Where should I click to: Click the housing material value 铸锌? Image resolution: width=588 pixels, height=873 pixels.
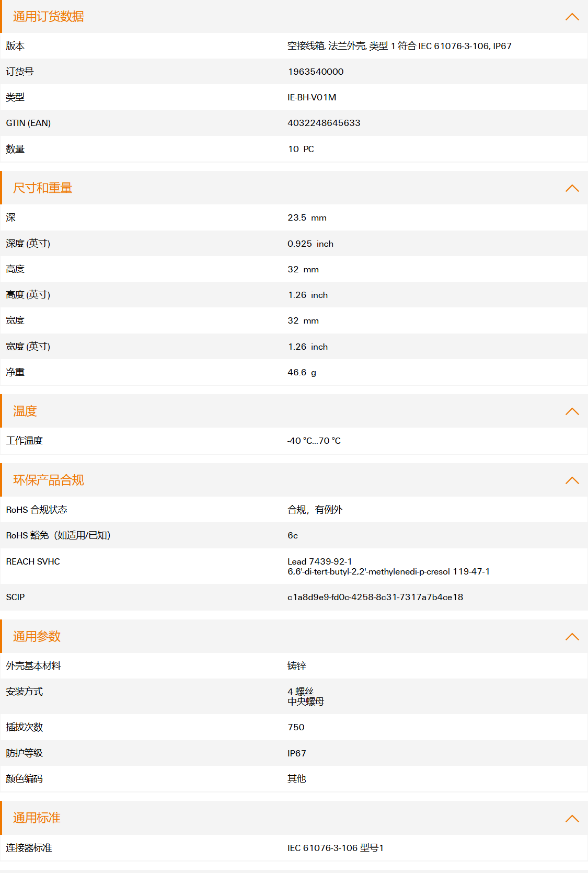297,666
